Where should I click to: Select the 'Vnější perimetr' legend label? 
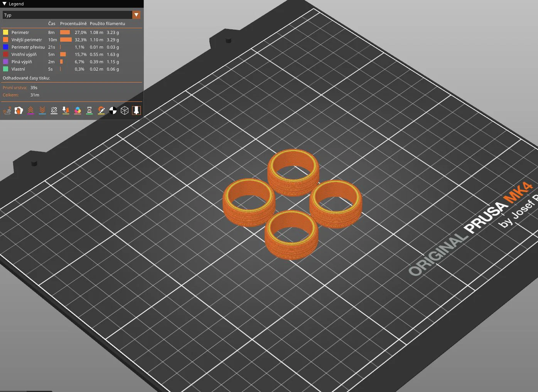tap(27, 40)
